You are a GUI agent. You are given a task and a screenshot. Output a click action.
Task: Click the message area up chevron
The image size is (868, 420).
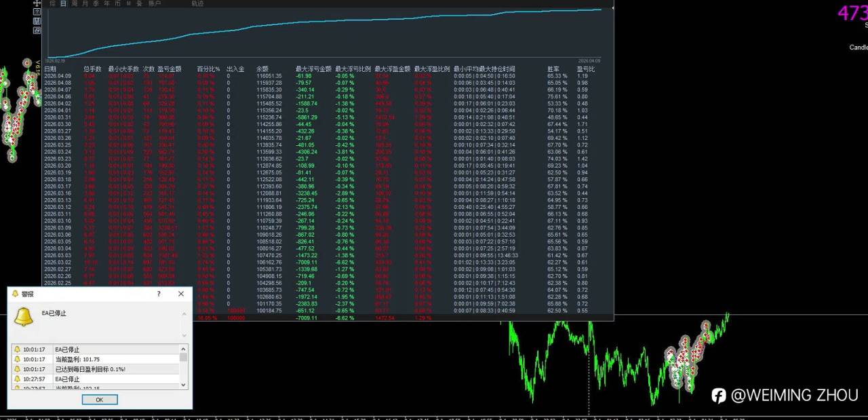tap(184, 313)
